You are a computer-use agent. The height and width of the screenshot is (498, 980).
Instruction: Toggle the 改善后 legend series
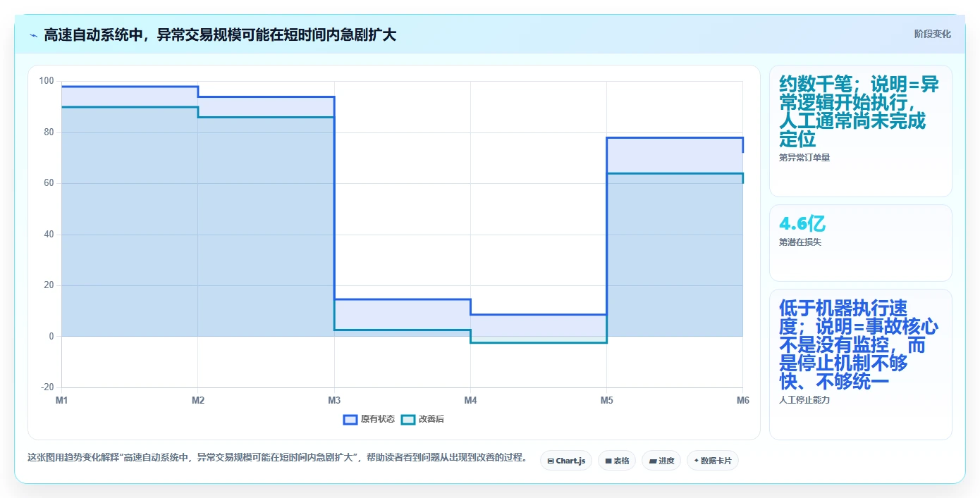pyautogui.click(x=422, y=419)
